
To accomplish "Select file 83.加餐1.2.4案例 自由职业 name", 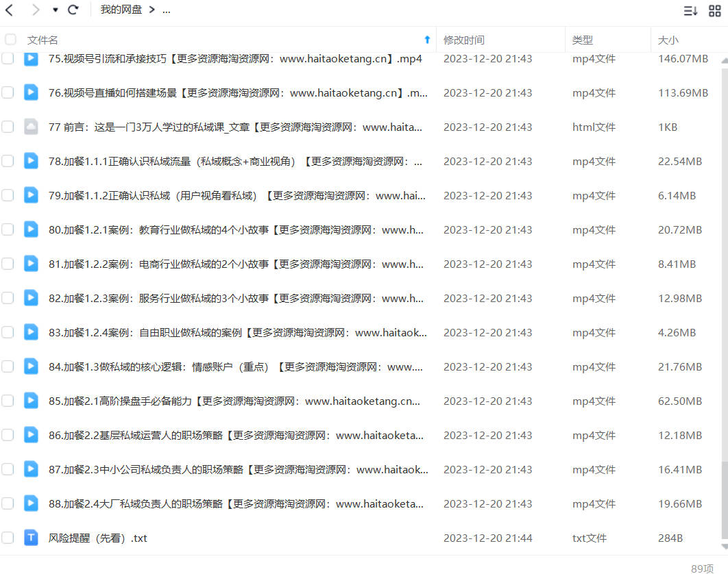I will (x=238, y=333).
